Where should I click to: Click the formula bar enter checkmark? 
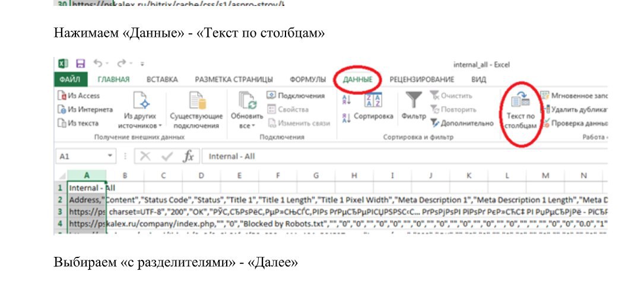pyautogui.click(x=167, y=157)
